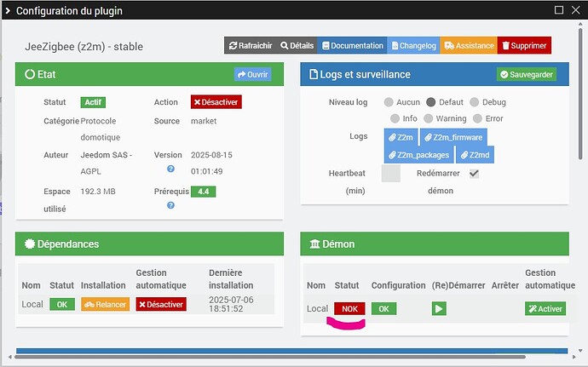Click the Dépendances OK status badge
Image resolution: width=588 pixels, height=367 pixels.
tap(62, 304)
